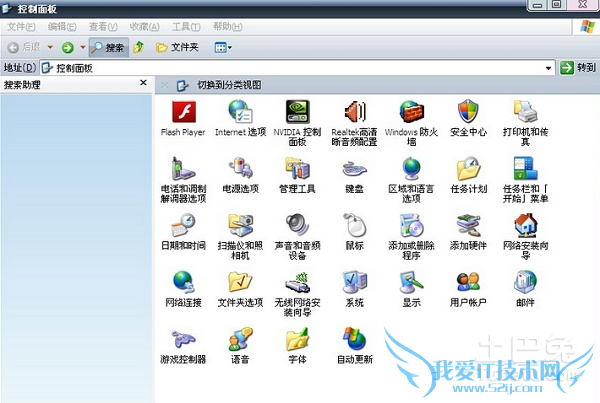Open 自动更新 icon
Viewport: 600px width, 403px height.
pyautogui.click(x=354, y=346)
